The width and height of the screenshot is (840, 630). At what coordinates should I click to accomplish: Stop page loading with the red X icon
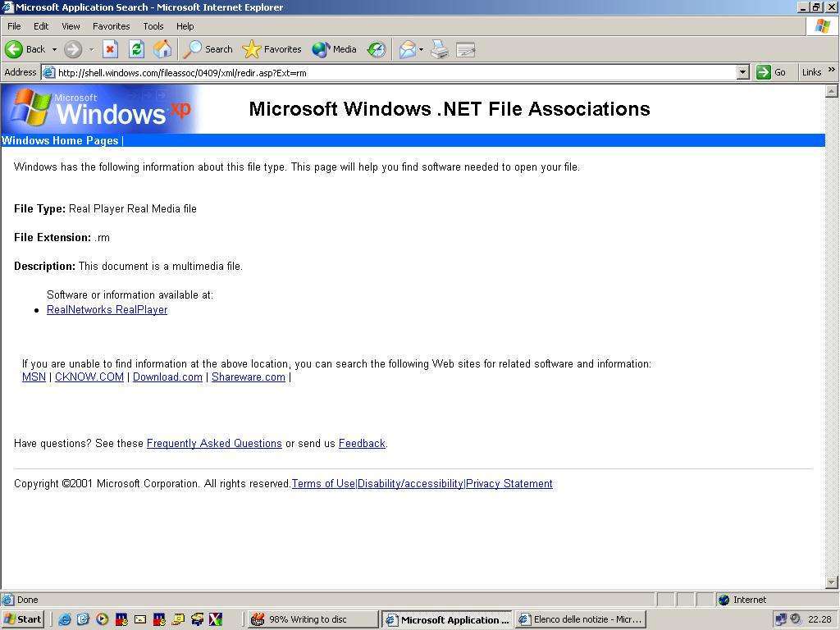(x=110, y=49)
